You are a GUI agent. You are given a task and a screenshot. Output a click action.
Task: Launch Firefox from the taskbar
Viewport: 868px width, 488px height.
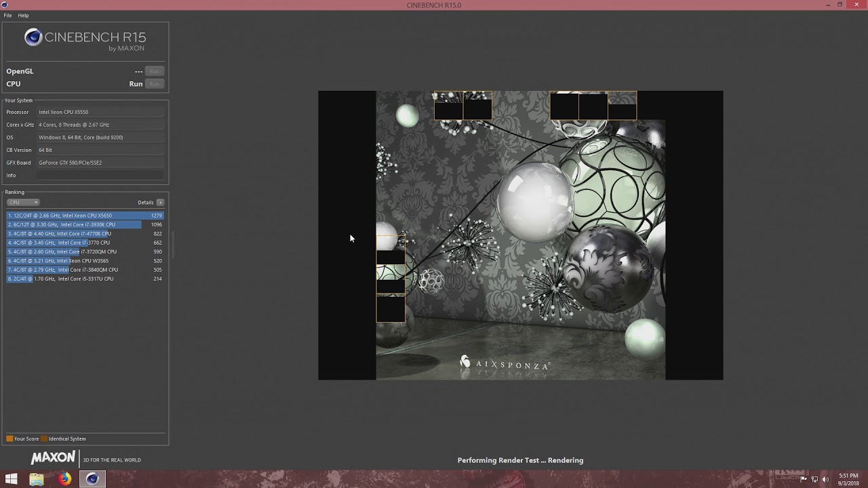(x=64, y=479)
